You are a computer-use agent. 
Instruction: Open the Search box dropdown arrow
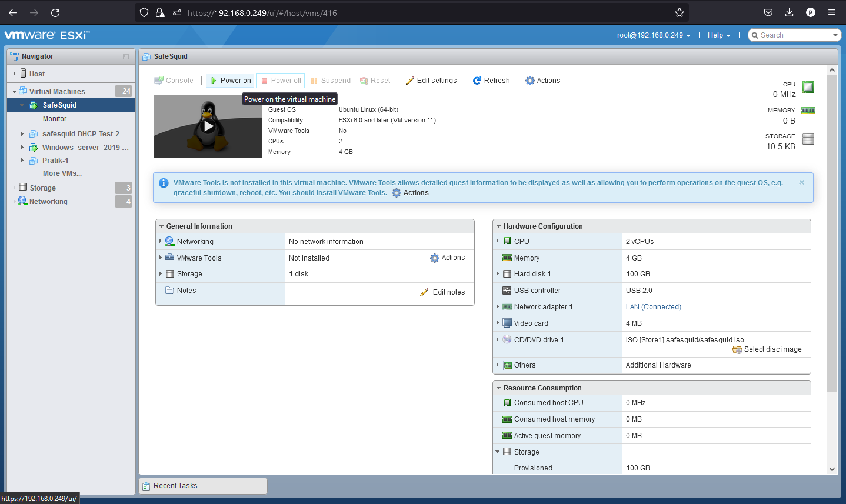point(835,35)
